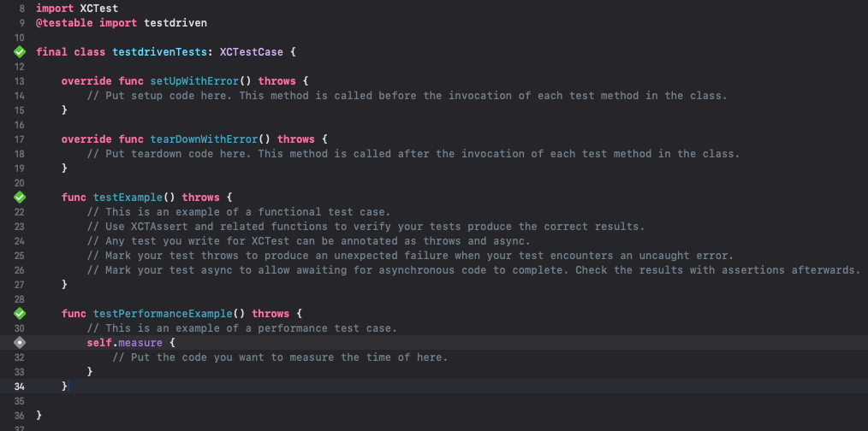Place cursor on setUpWithError function name
This screenshot has width=868, height=431.
point(194,81)
